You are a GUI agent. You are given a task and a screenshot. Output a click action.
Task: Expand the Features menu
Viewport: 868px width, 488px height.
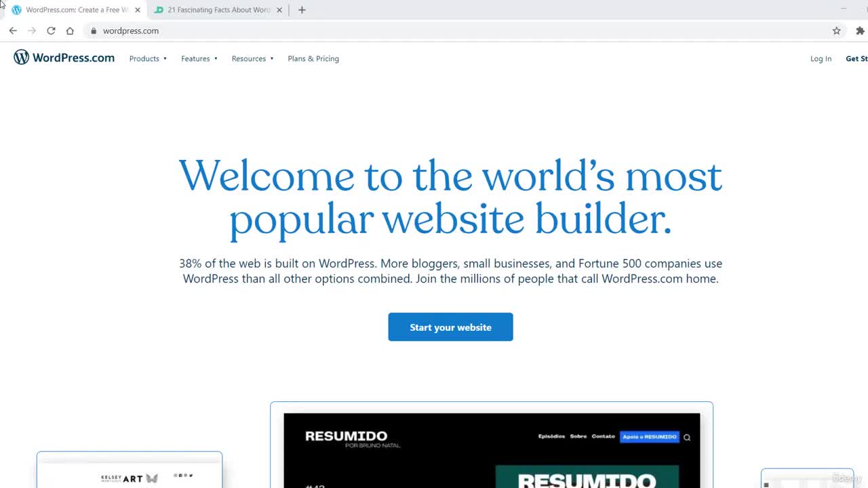pos(199,59)
